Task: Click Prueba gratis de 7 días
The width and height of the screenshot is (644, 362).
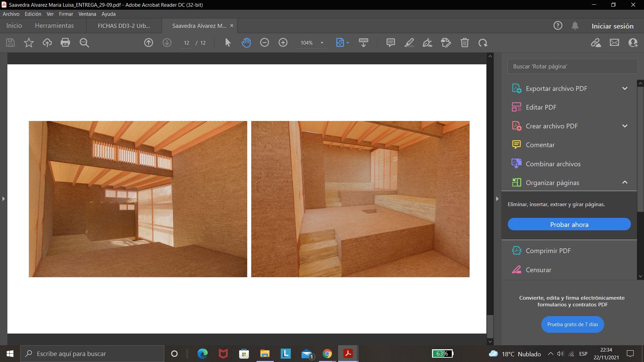Action: click(x=572, y=324)
